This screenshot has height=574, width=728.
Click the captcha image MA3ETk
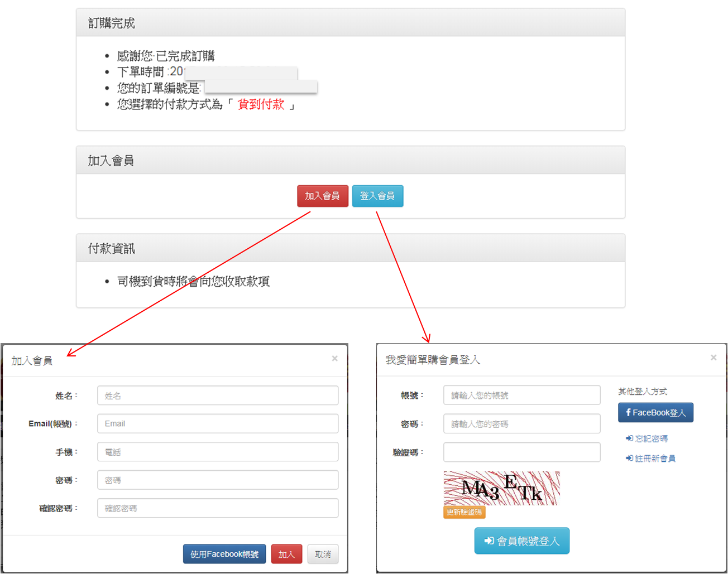[501, 488]
